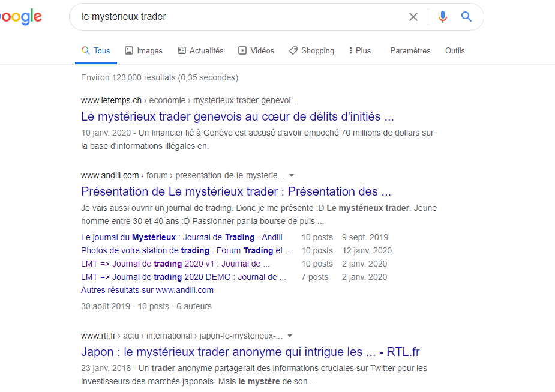Viewport: 555px width, 392px height.
Task: Clear the search box with the X icon
Action: pyautogui.click(x=413, y=17)
